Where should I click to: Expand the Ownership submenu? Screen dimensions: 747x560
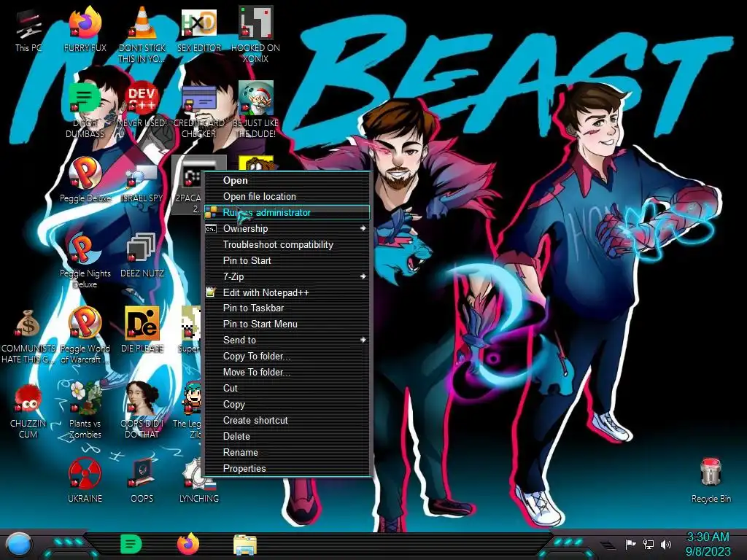(x=287, y=228)
